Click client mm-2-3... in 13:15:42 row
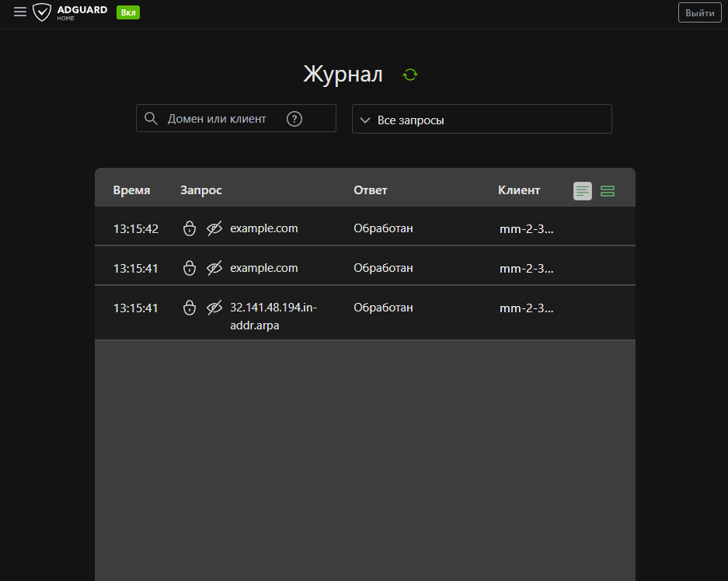This screenshot has width=728, height=581. click(x=527, y=229)
